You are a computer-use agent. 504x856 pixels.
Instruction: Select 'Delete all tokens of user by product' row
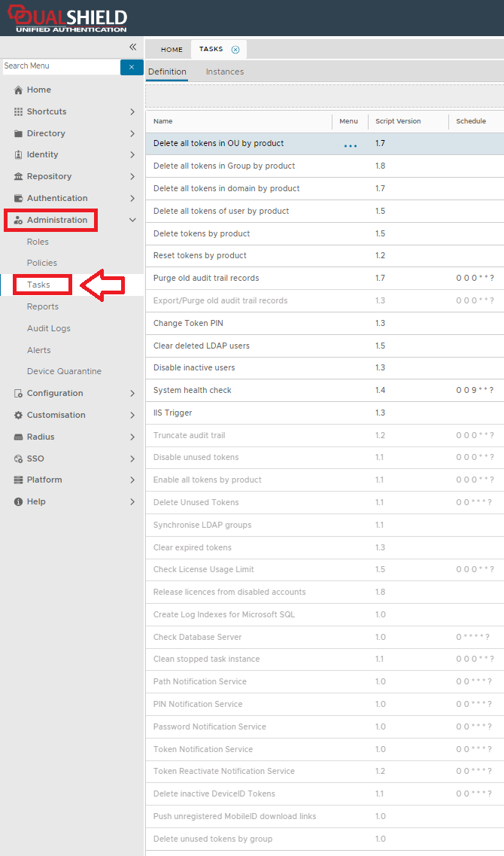(324, 212)
